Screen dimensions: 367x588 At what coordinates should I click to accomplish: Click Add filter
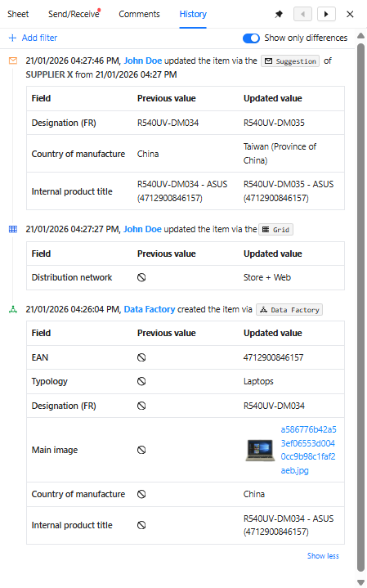click(x=33, y=38)
